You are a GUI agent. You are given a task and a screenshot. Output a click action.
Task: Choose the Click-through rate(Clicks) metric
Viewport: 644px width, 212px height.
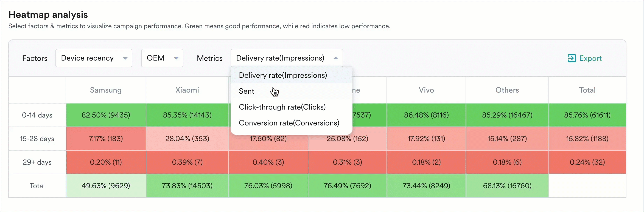pos(282,107)
